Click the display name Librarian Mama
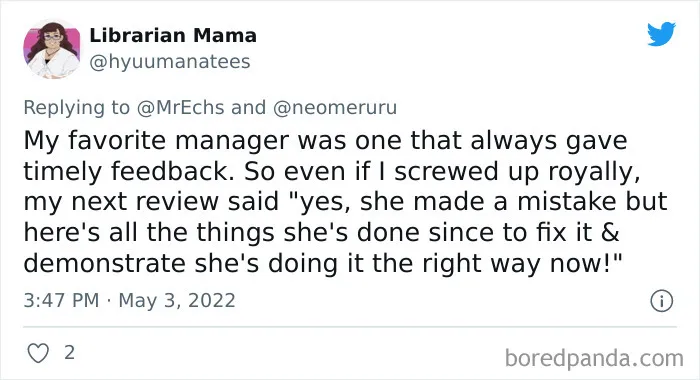The image size is (700, 380). click(173, 35)
